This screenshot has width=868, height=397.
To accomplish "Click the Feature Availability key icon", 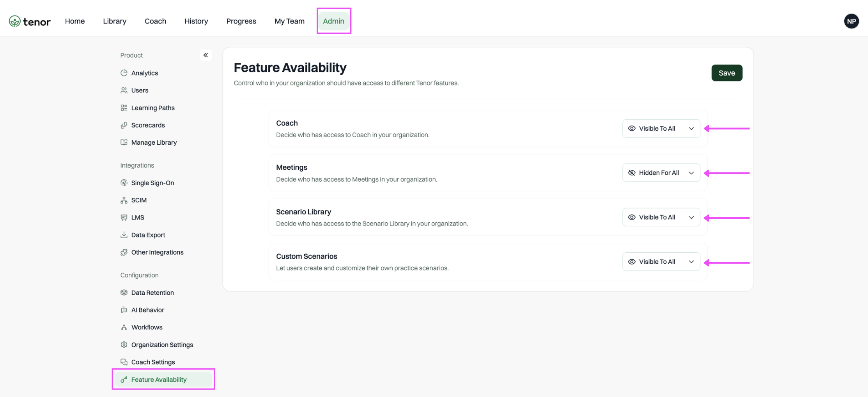I will [124, 379].
